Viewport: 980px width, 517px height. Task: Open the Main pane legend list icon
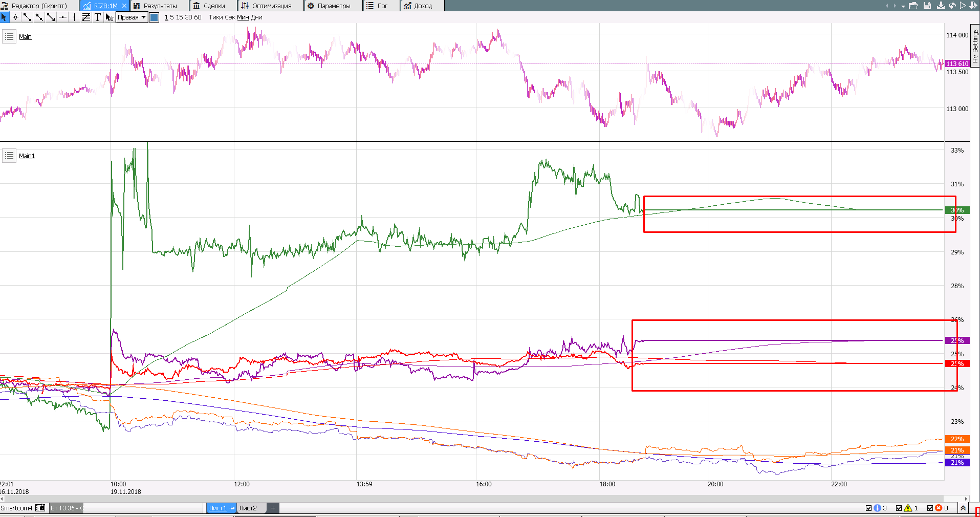tap(9, 37)
